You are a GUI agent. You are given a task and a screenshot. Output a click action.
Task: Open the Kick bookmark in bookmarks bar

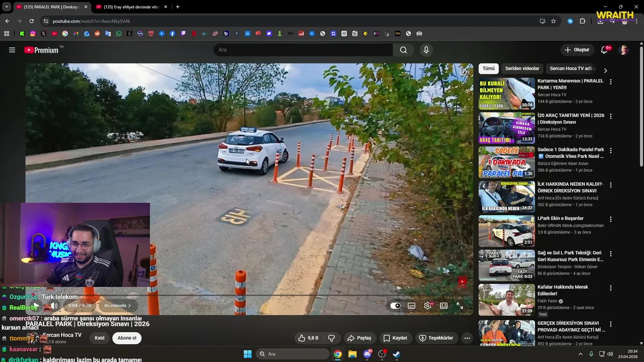(x=22, y=34)
